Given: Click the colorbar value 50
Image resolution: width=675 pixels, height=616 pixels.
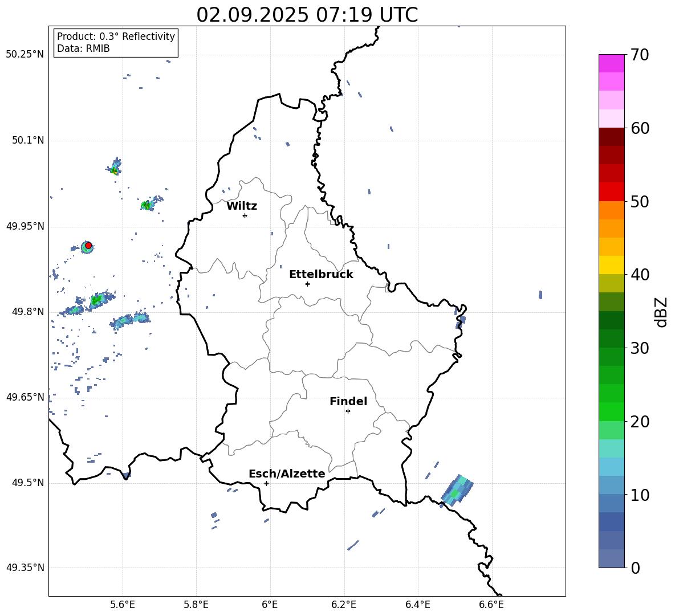Looking at the screenshot, I should (x=640, y=202).
